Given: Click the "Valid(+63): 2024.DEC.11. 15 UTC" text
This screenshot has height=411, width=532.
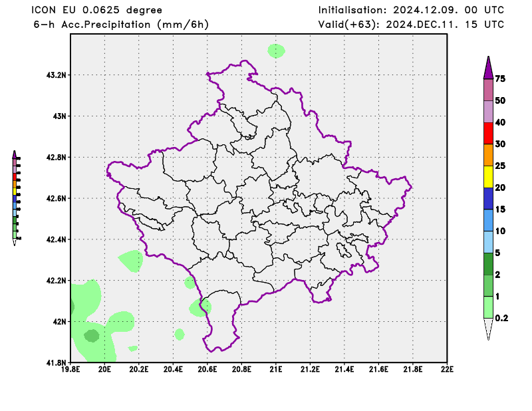Looking at the screenshot, I should click(x=411, y=25).
